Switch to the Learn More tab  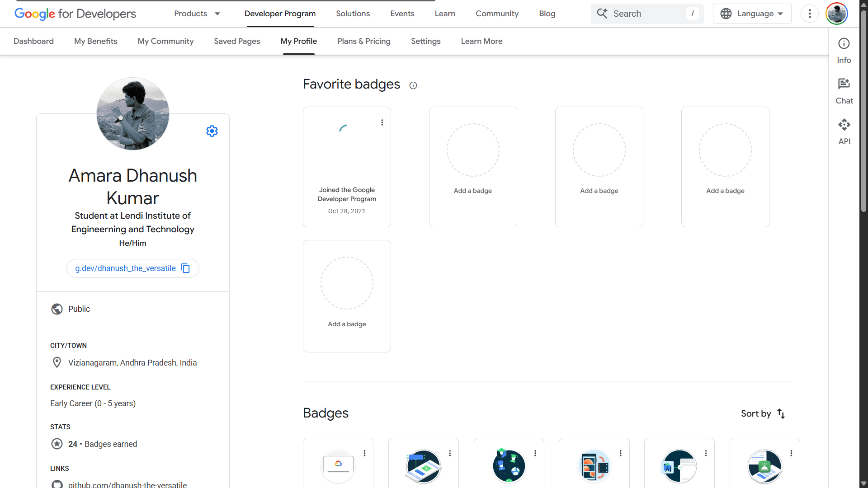pos(482,41)
